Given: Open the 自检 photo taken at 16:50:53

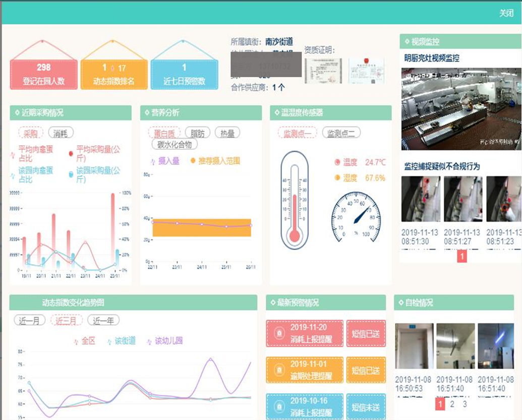Looking at the screenshot, I should [414, 346].
